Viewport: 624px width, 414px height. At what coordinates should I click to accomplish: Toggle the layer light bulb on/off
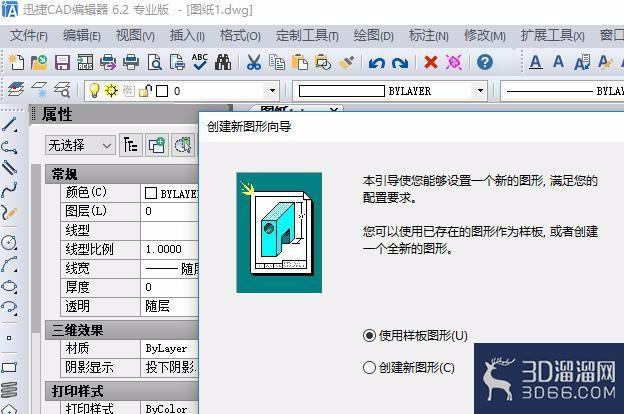[94, 90]
